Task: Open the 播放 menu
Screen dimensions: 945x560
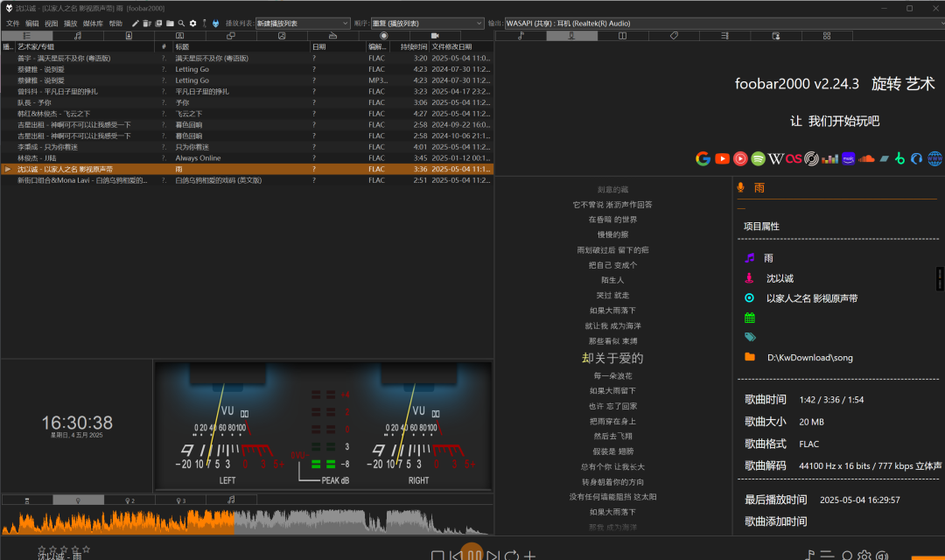Action: [x=71, y=24]
